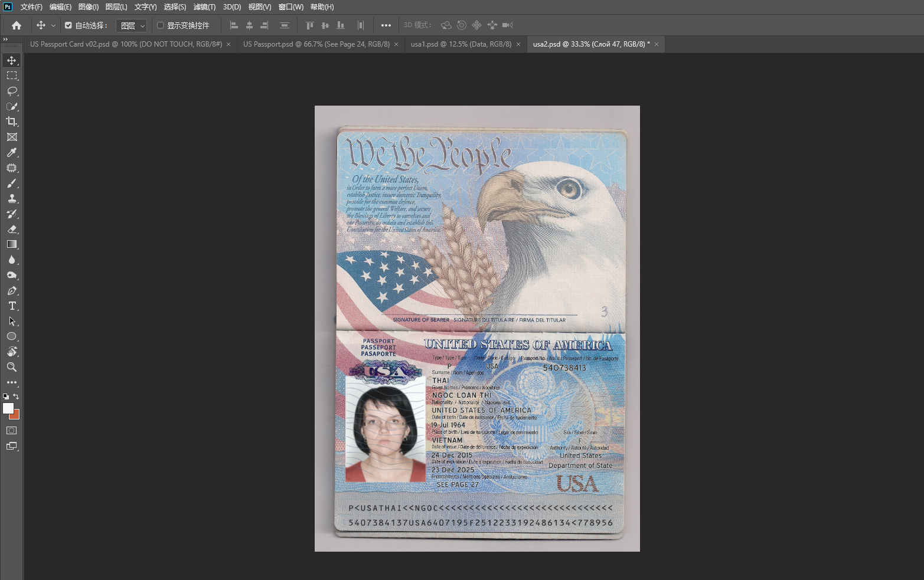This screenshot has width=924, height=580.
Task: Enable the 显示变换控件 checkbox
Action: point(160,25)
